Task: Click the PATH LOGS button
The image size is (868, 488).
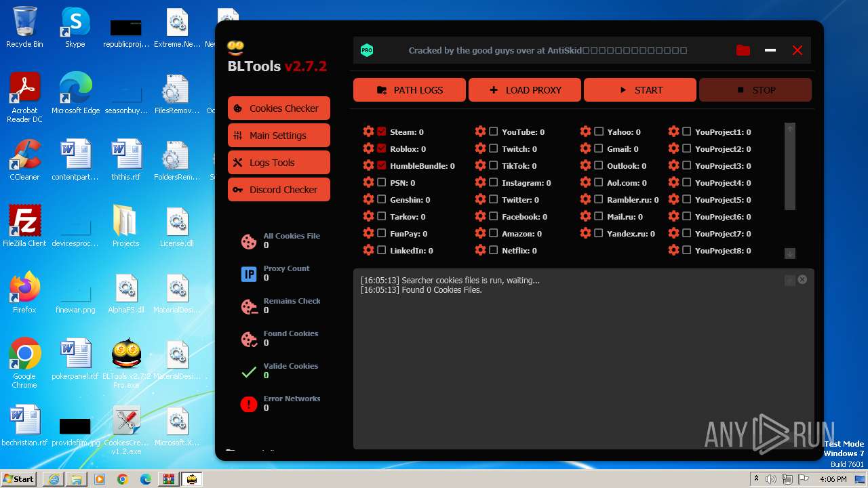Action: click(x=410, y=90)
